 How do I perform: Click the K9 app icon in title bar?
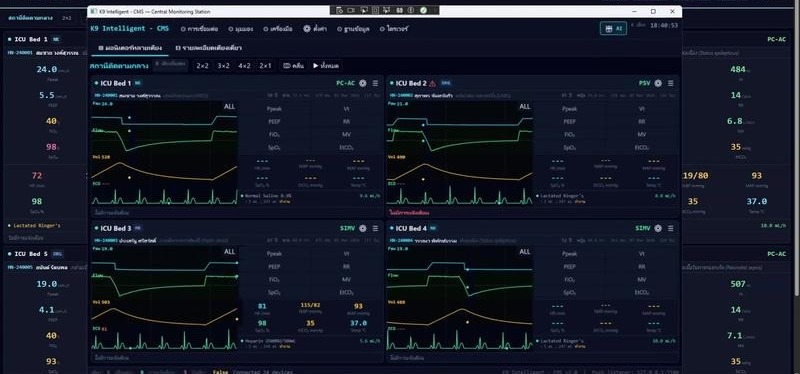(95, 12)
